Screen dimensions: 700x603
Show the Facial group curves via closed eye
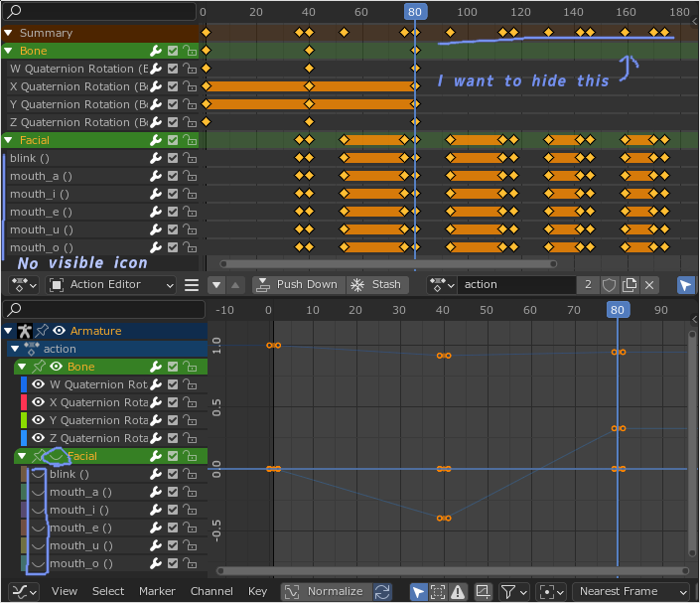[57, 456]
